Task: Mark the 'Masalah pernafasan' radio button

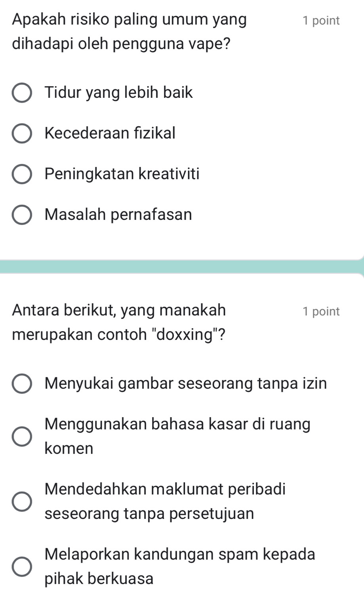Action: [22, 215]
